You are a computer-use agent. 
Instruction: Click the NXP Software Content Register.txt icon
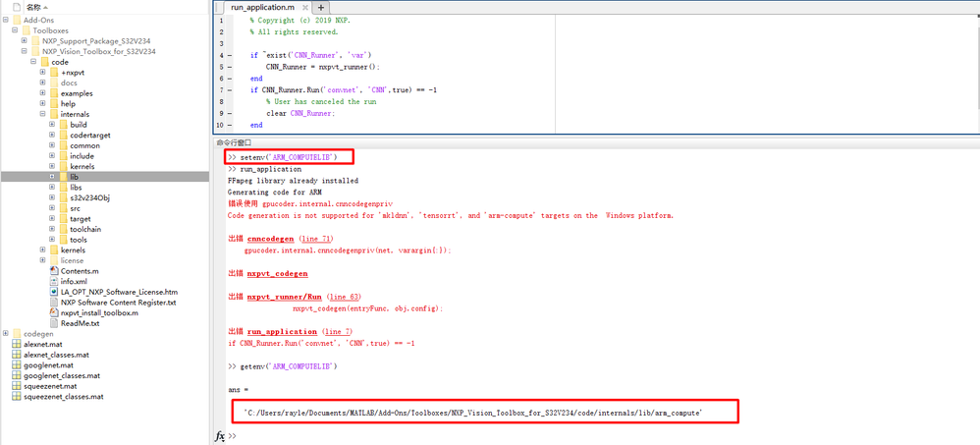pyautogui.click(x=55, y=303)
